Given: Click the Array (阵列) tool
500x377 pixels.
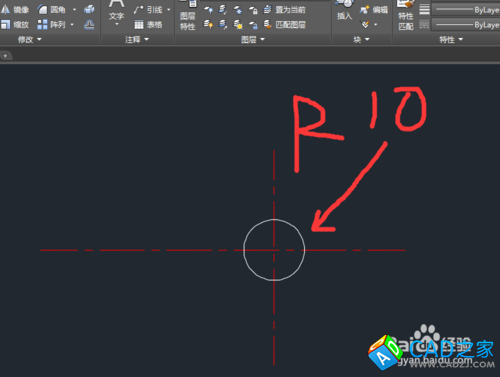Looking at the screenshot, I should tap(51, 24).
